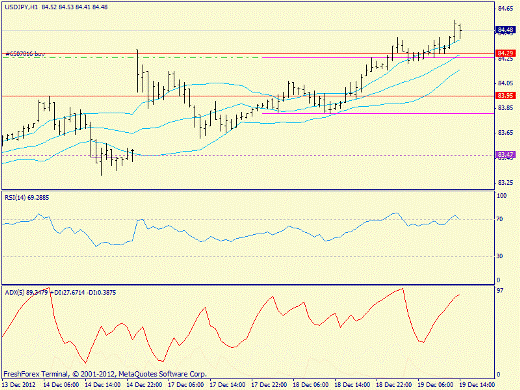Click the red ADX line in the bottom panel

pos(231,347)
